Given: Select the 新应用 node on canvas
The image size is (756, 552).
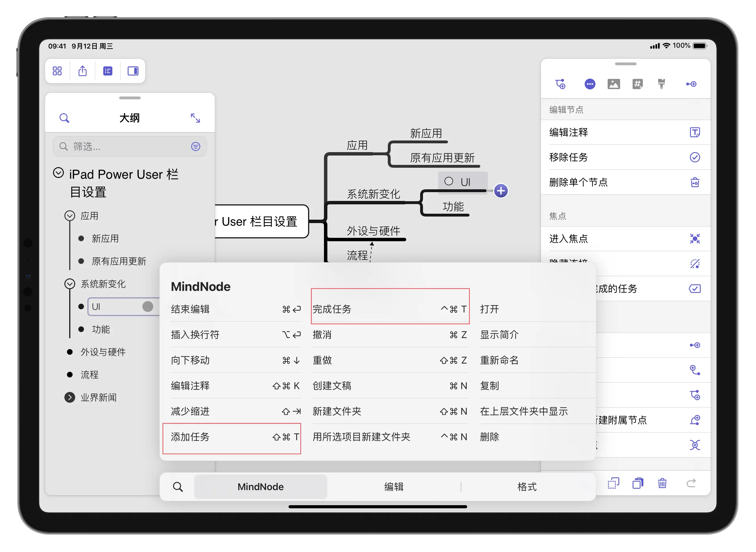Looking at the screenshot, I should coord(426,133).
